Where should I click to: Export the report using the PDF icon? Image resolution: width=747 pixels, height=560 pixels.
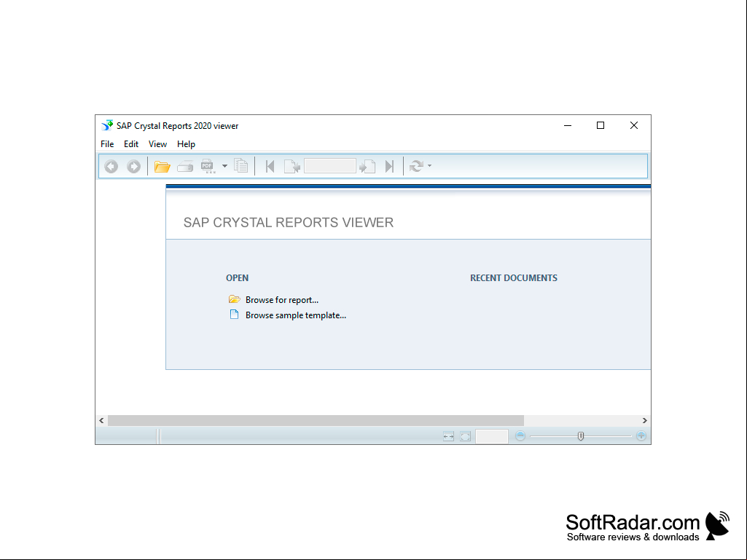(x=207, y=166)
